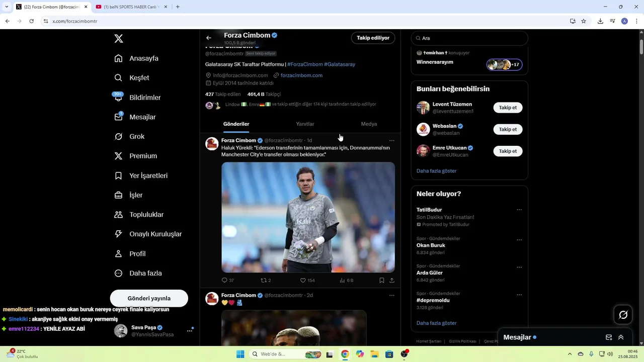Join the Winnersarayım space
Image resolution: width=644 pixels, height=362 pixels.
click(505, 65)
